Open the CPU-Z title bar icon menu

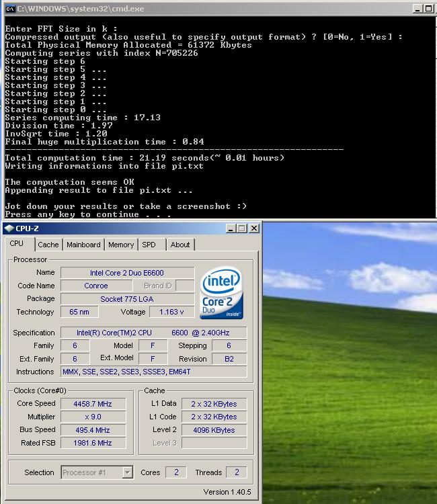pos(9,228)
